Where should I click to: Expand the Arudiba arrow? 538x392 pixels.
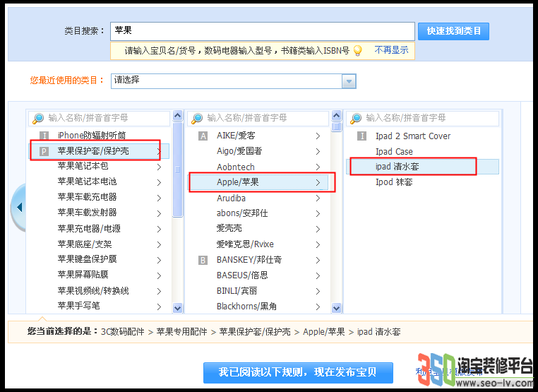click(318, 198)
